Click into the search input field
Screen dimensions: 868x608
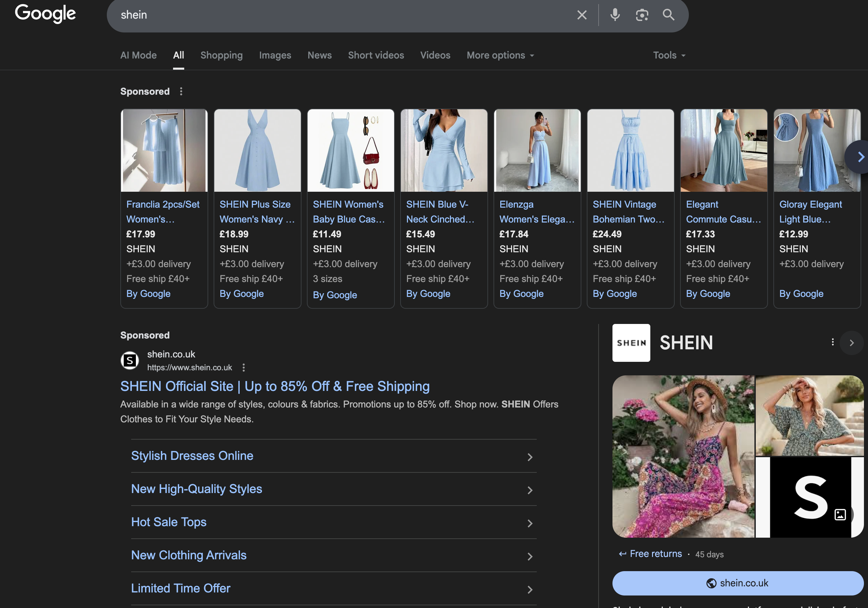tap(340, 15)
